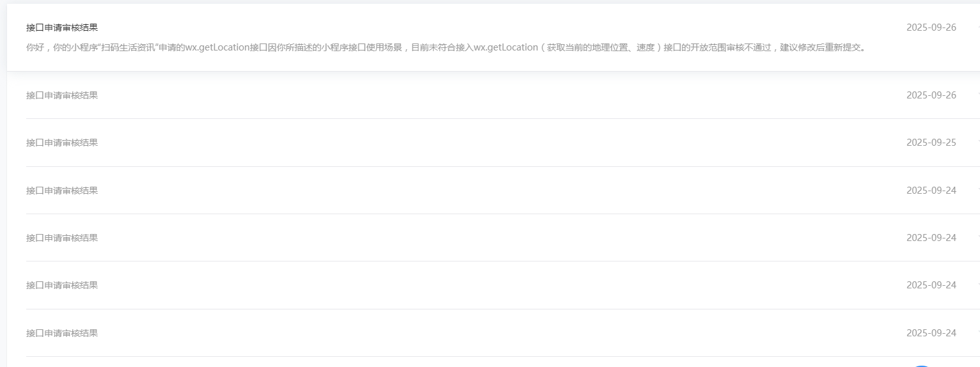Click the 2025-09-25 date label
This screenshot has width=980, height=367.
(931, 143)
